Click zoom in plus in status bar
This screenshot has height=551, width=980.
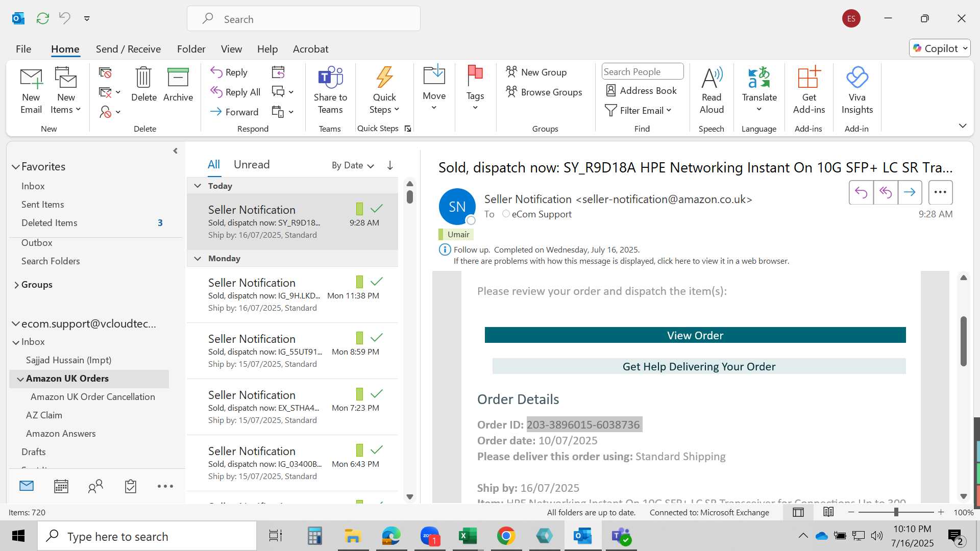941,512
